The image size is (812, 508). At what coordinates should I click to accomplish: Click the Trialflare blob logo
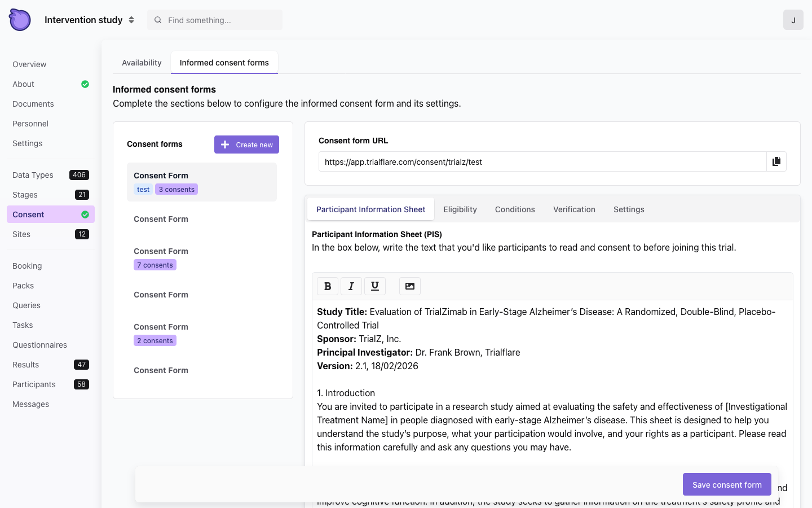(20, 20)
